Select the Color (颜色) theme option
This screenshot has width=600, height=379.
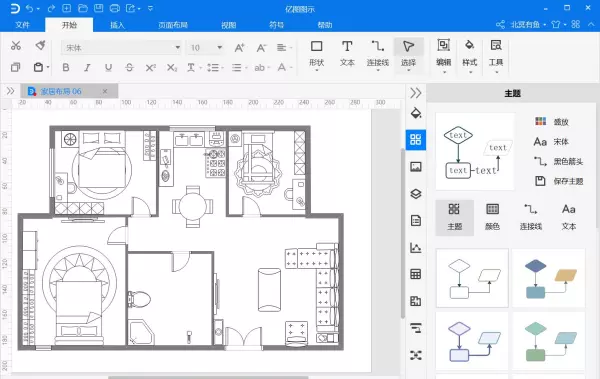[x=492, y=217]
